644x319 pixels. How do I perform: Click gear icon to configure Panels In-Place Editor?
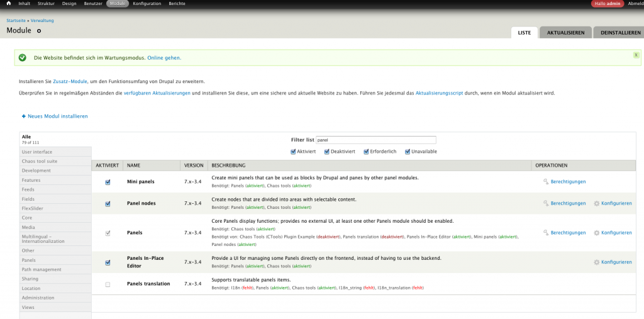pos(596,262)
